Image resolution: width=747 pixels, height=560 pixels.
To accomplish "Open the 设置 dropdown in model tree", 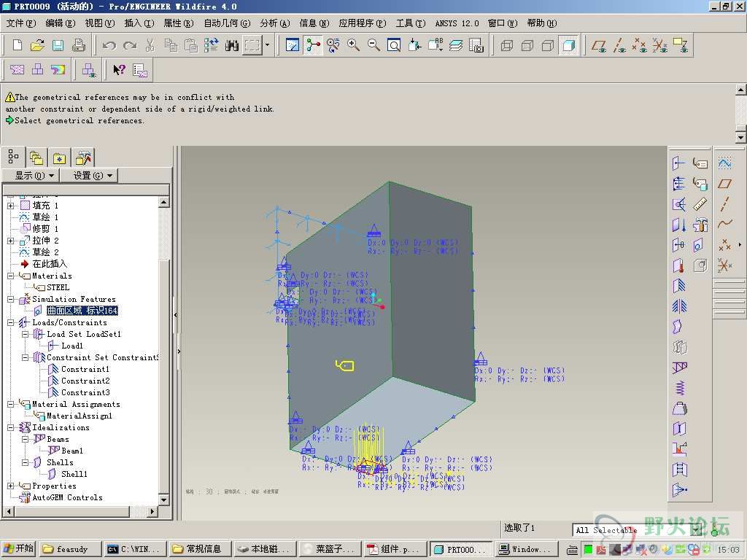I will [88, 175].
